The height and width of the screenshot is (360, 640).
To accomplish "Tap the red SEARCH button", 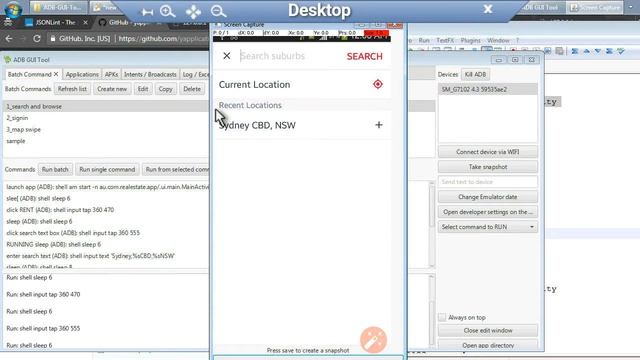I will click(x=364, y=56).
